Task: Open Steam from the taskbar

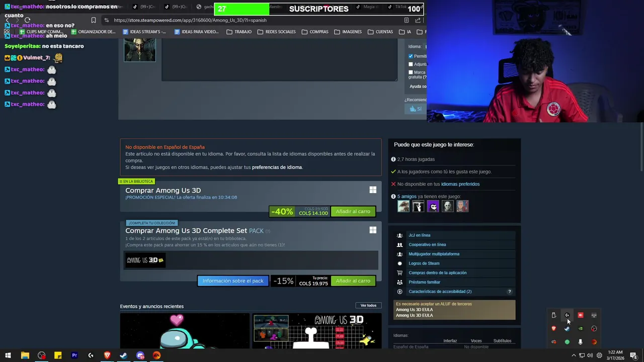Action: [124, 355]
